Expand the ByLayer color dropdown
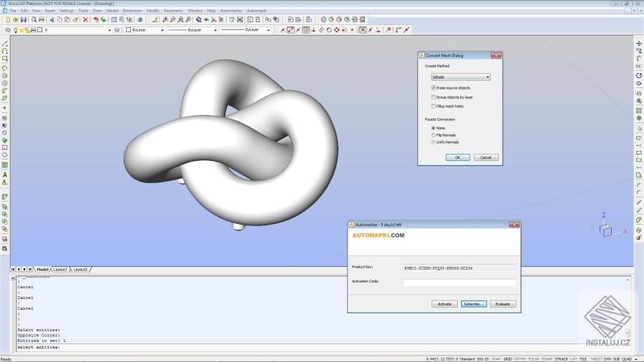This screenshot has height=362, width=644. pos(145,30)
